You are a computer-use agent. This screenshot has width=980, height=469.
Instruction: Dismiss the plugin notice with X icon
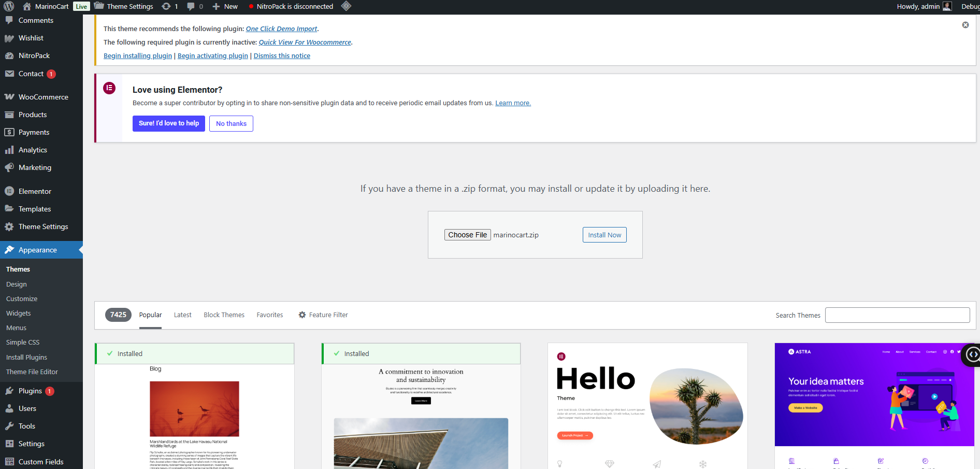click(x=965, y=25)
